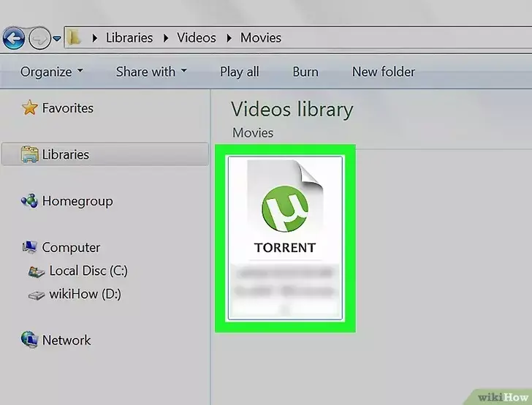532x405 pixels.
Task: Click Burn in the toolbar
Action: point(305,72)
